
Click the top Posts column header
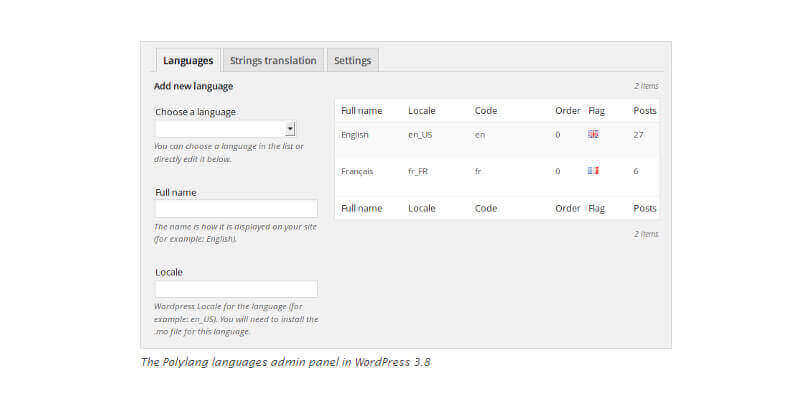point(645,111)
